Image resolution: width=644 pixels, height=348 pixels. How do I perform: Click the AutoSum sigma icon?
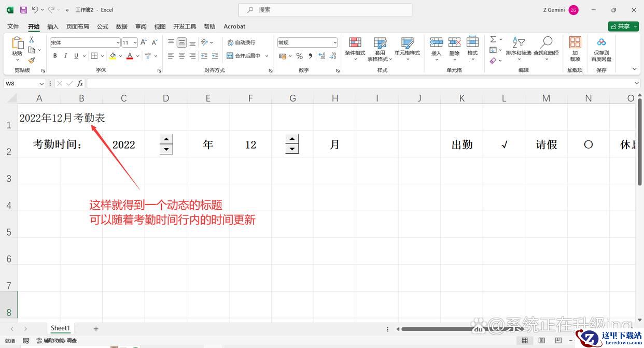click(493, 39)
